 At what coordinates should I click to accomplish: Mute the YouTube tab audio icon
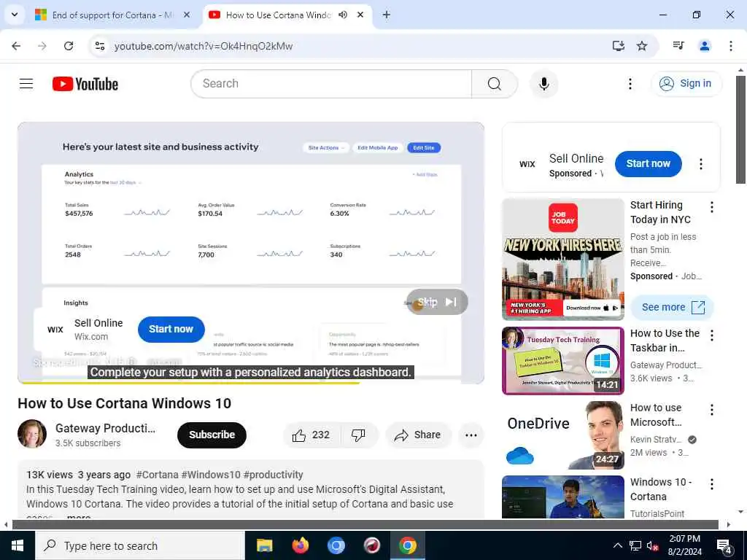coord(343,15)
